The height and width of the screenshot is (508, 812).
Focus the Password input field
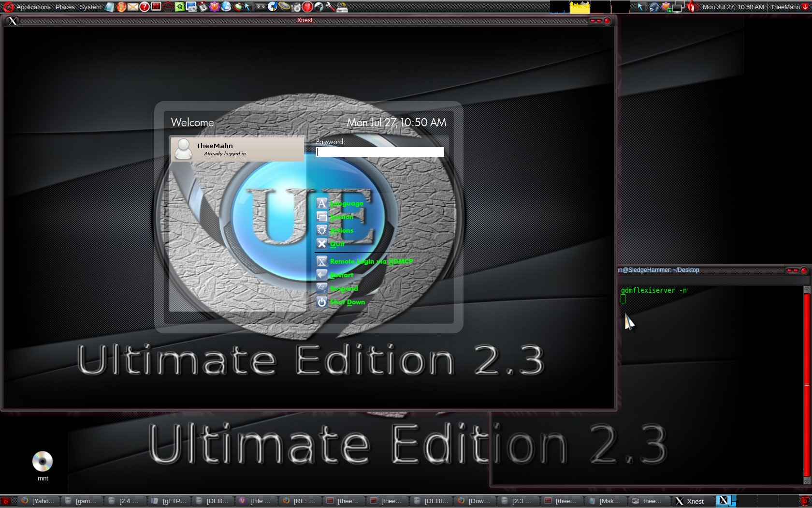pos(380,152)
